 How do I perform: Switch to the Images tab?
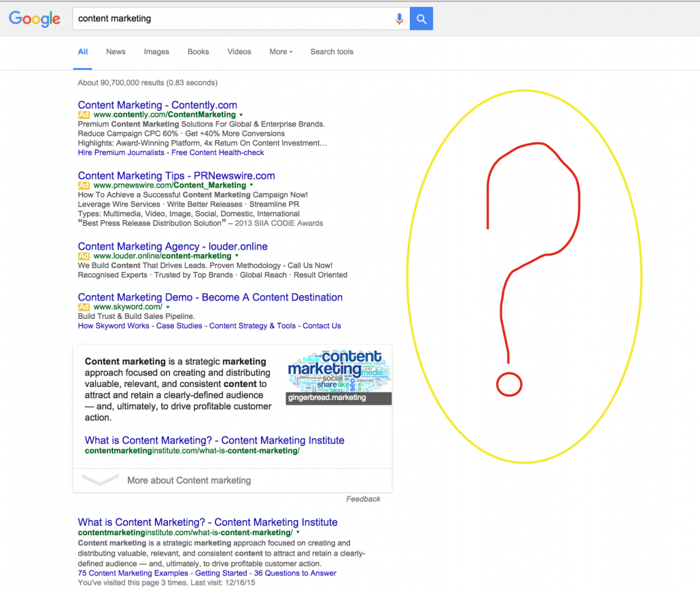[x=156, y=52]
